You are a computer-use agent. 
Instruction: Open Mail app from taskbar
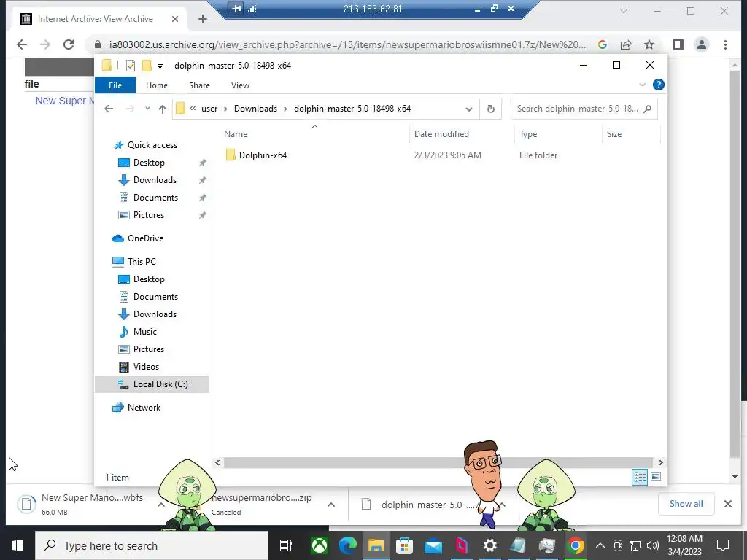433,545
